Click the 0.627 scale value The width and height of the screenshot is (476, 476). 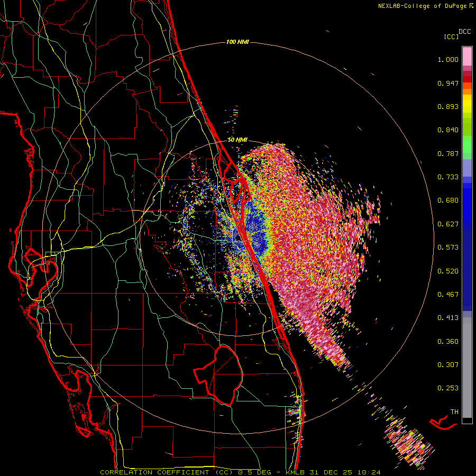pos(448,224)
